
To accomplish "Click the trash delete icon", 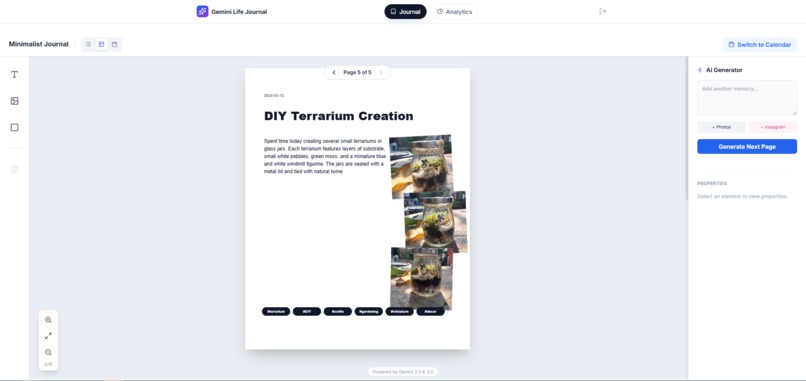I will 14,169.
